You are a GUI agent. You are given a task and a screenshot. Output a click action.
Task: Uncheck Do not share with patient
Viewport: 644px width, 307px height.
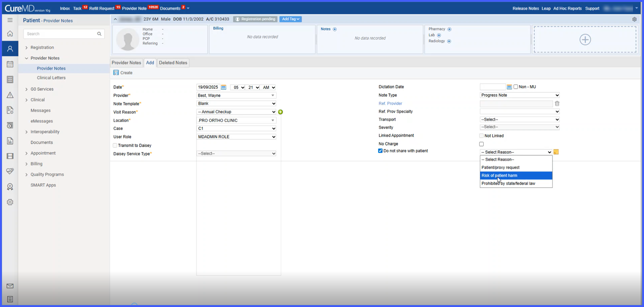[x=380, y=151]
